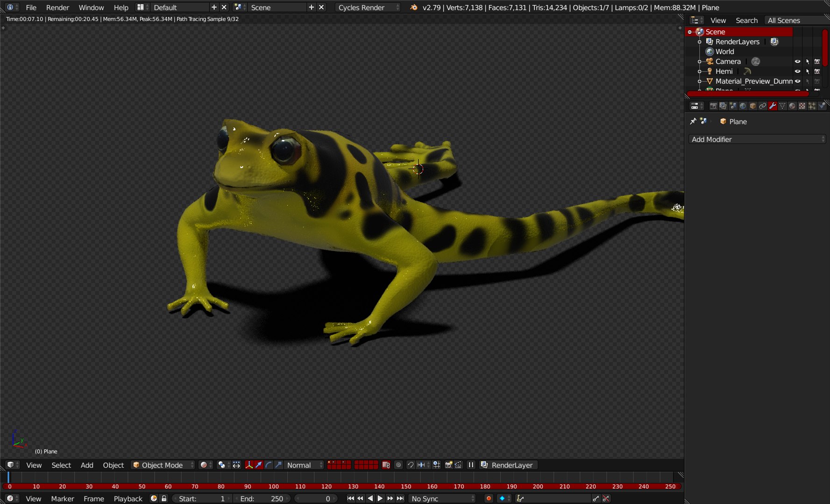
Task: Open the File menu
Action: [31, 7]
